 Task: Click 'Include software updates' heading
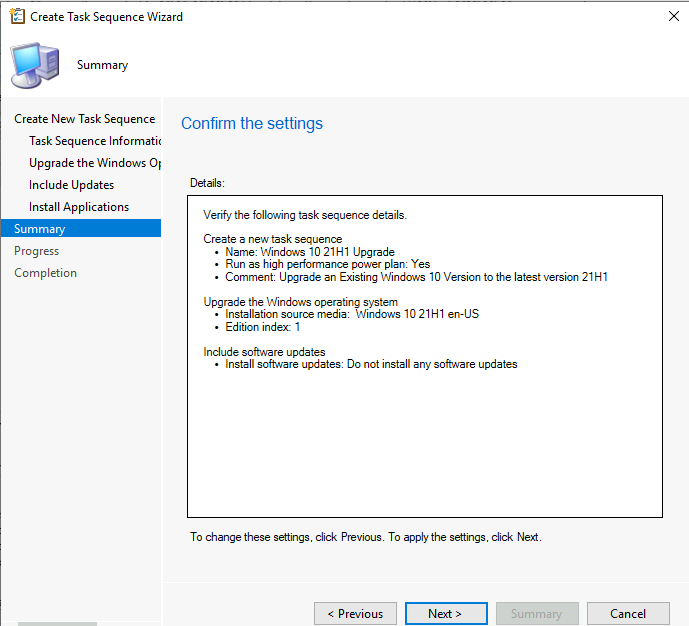point(264,351)
